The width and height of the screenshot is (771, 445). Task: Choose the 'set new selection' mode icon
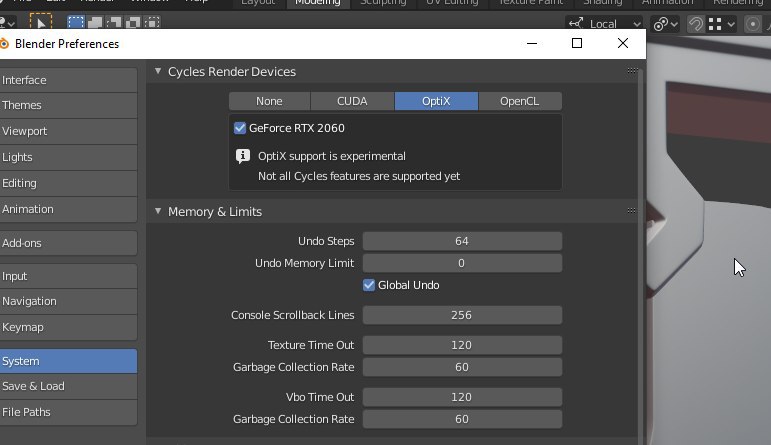76,23
